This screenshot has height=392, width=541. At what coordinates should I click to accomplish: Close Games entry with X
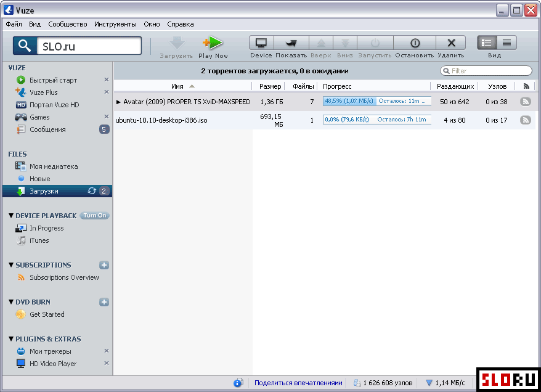tap(107, 116)
